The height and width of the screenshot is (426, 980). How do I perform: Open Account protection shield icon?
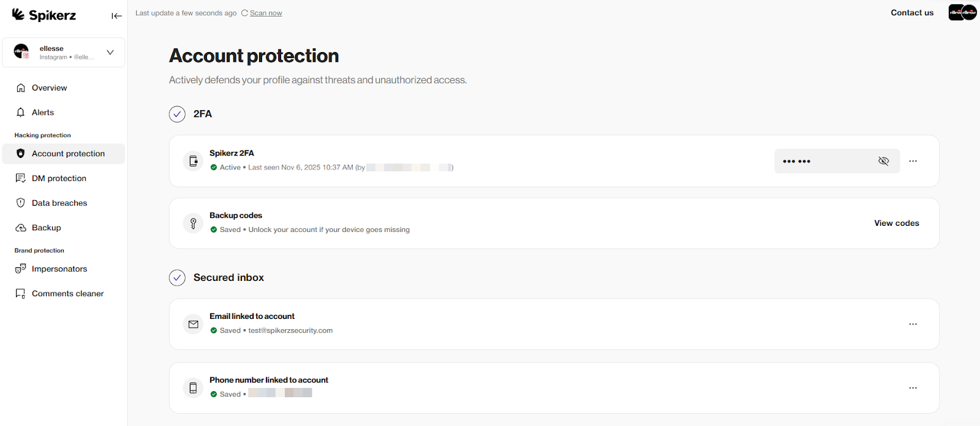click(21, 154)
